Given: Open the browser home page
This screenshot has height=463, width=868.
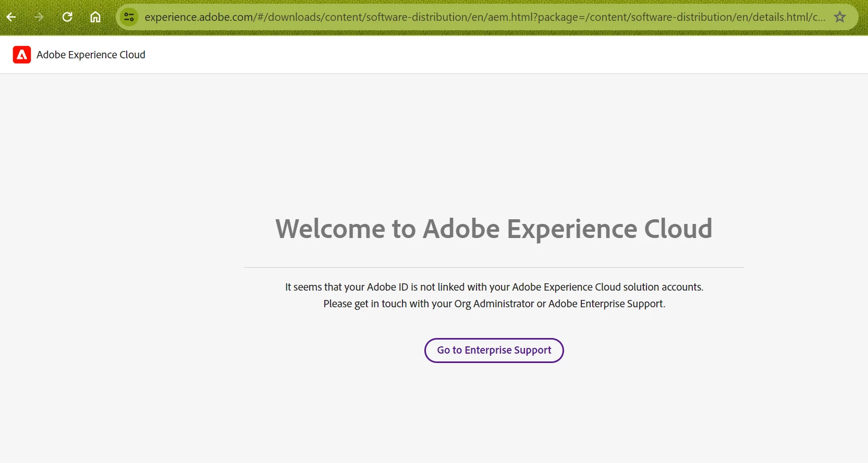Looking at the screenshot, I should tap(95, 17).
